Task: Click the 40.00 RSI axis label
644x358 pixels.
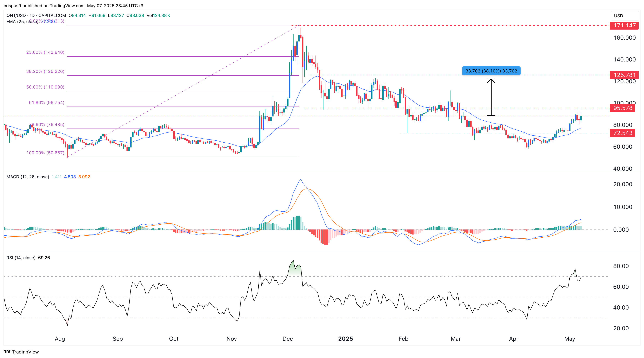Action: (x=621, y=308)
